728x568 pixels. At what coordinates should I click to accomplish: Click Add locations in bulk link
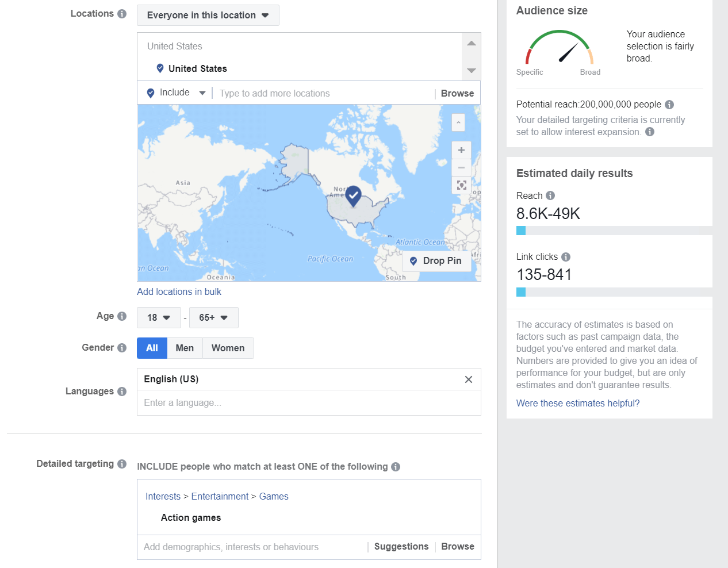coord(179,292)
